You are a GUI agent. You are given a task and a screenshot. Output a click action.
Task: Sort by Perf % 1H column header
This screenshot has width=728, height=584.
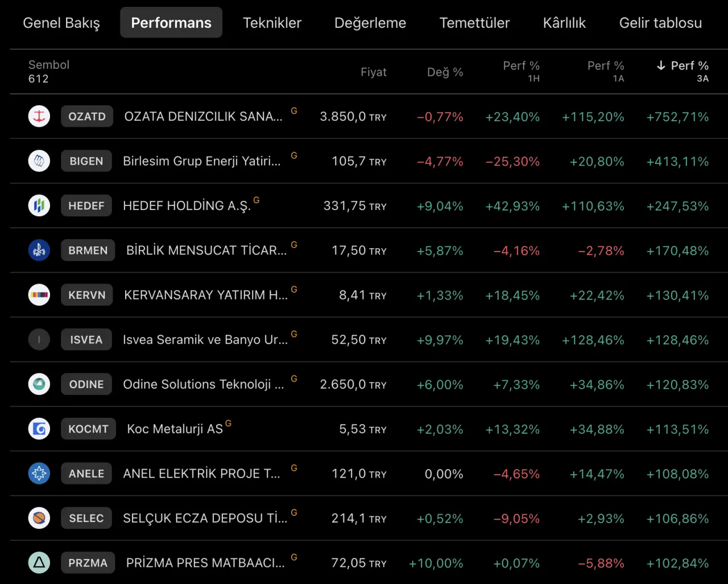pyautogui.click(x=521, y=71)
